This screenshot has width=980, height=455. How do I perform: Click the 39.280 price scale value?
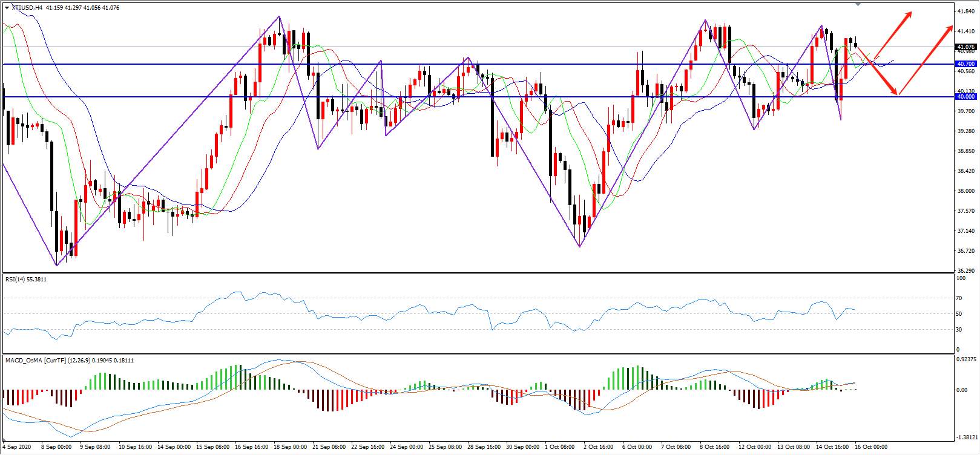966,131
